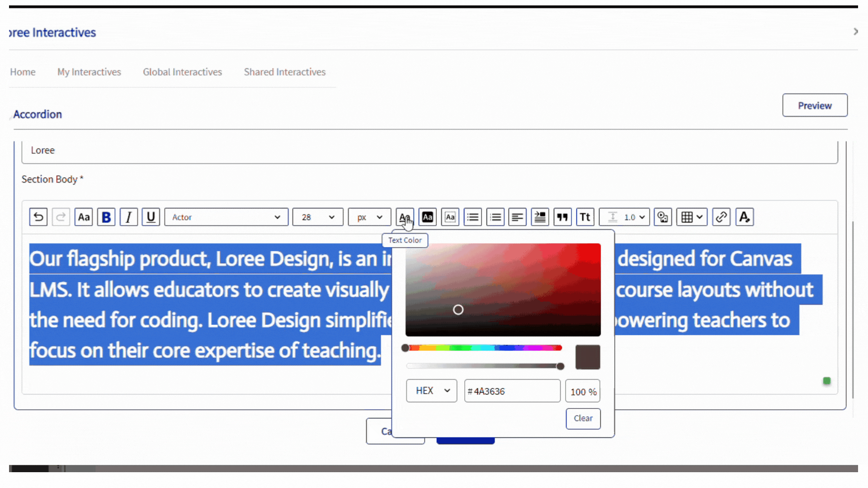Click the color saturation gradient area

tap(503, 290)
